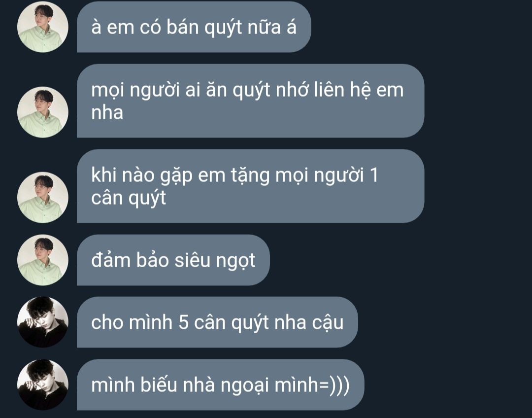
Task: Tap avatar next to 'mọi người ai ăn quýt' message
Action: coord(43,112)
